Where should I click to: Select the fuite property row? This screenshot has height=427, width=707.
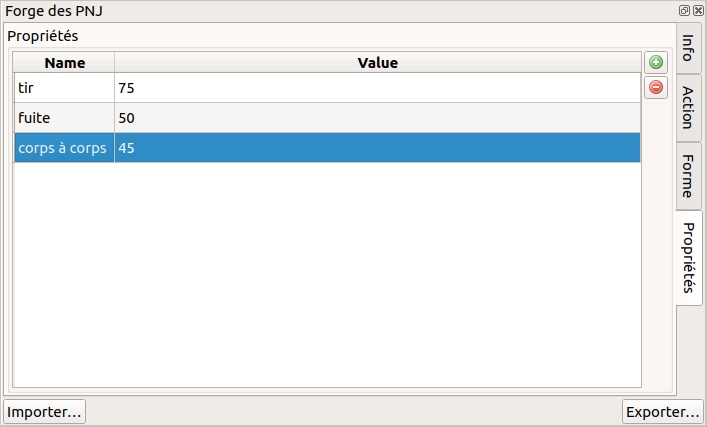(64, 118)
